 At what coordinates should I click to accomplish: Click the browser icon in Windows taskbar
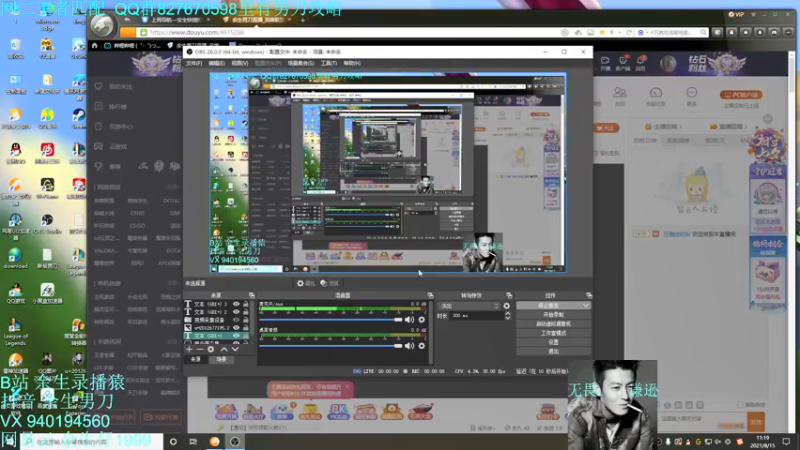point(214,441)
